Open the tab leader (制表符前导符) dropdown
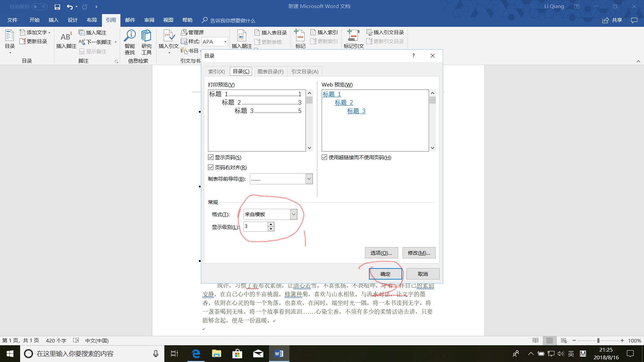Screen dimensions: 644x362 point(308,179)
